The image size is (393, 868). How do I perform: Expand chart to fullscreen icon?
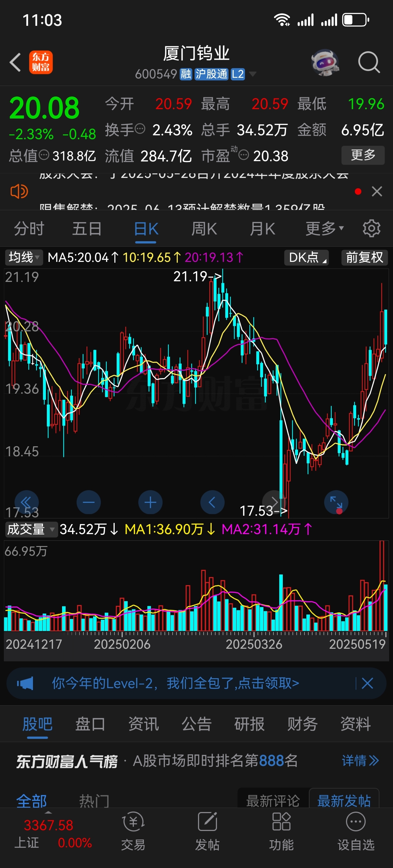point(336,502)
